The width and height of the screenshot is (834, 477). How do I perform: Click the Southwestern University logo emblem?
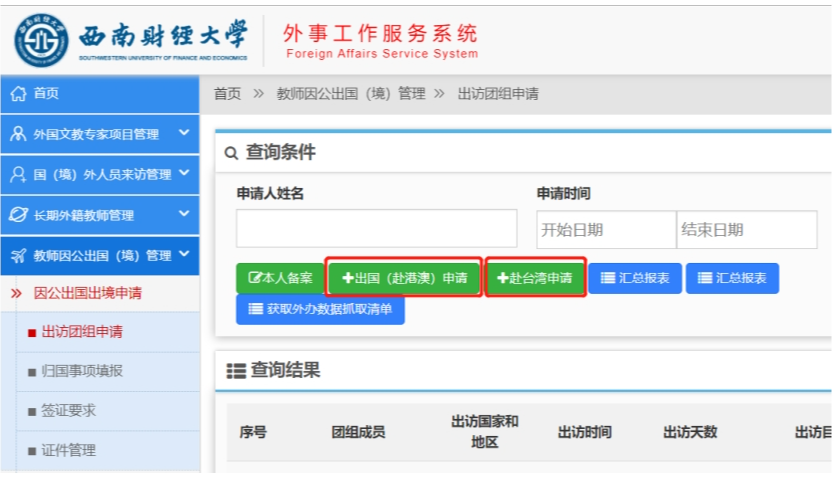tap(42, 39)
